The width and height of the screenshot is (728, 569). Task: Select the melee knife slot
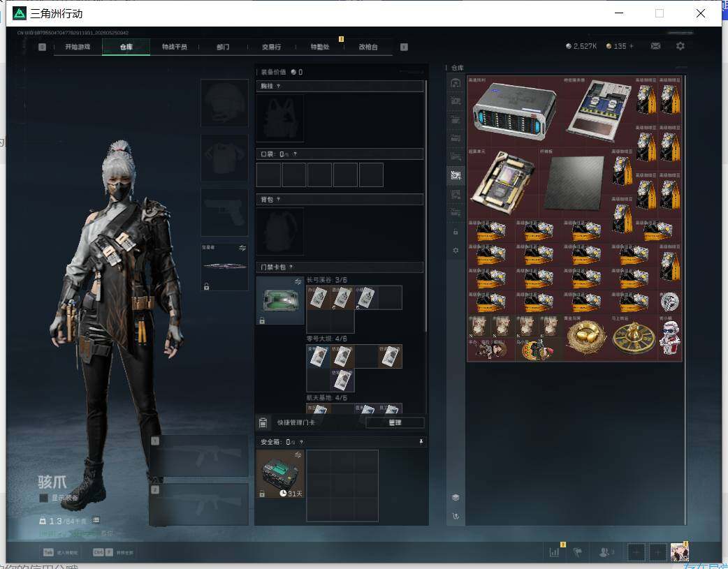pos(224,267)
